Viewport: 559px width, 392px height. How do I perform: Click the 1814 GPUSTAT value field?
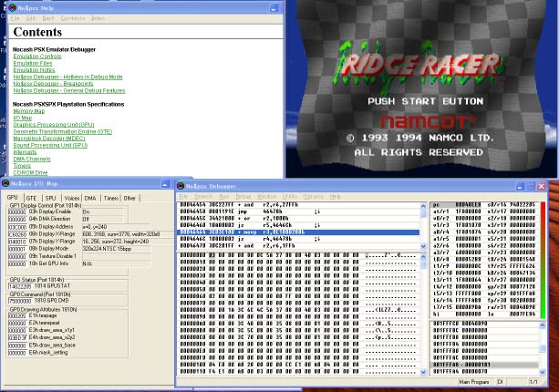tap(20, 286)
